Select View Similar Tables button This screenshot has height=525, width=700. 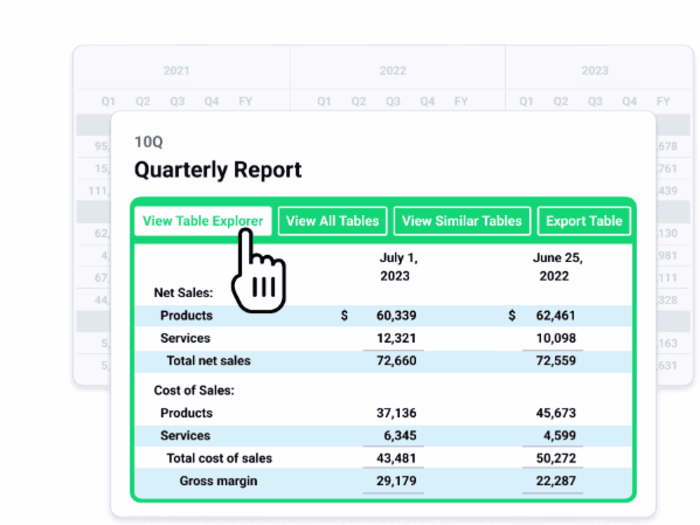click(x=462, y=221)
